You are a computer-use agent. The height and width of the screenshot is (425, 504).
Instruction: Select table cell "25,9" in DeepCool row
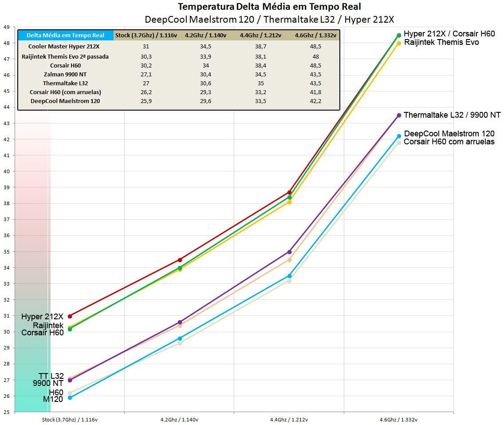(x=146, y=101)
